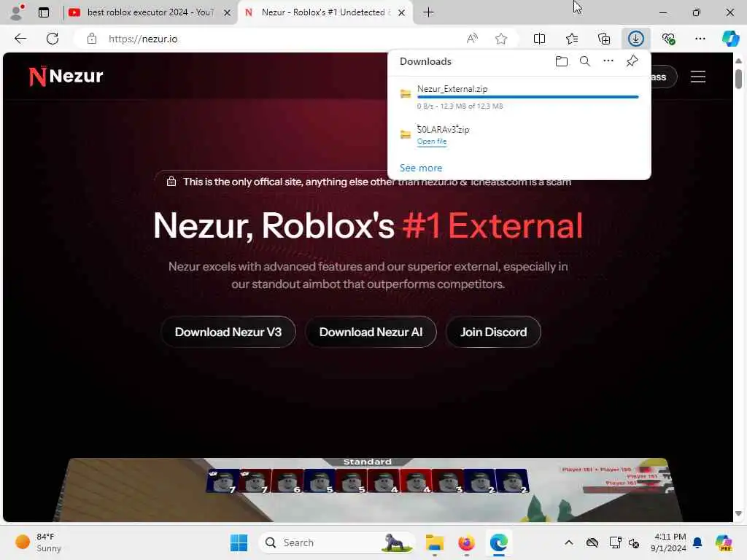Search downloads magnifier icon

coord(584,61)
